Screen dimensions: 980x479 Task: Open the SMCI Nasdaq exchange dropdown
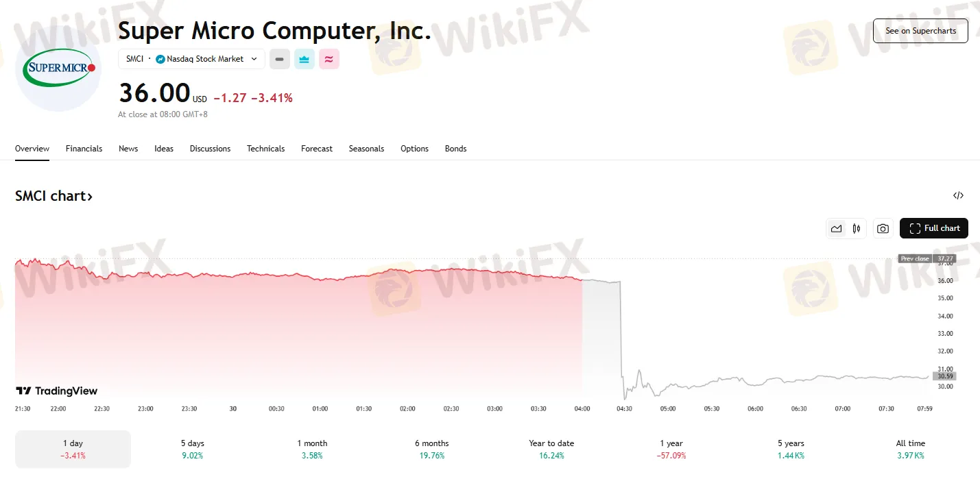(x=191, y=59)
